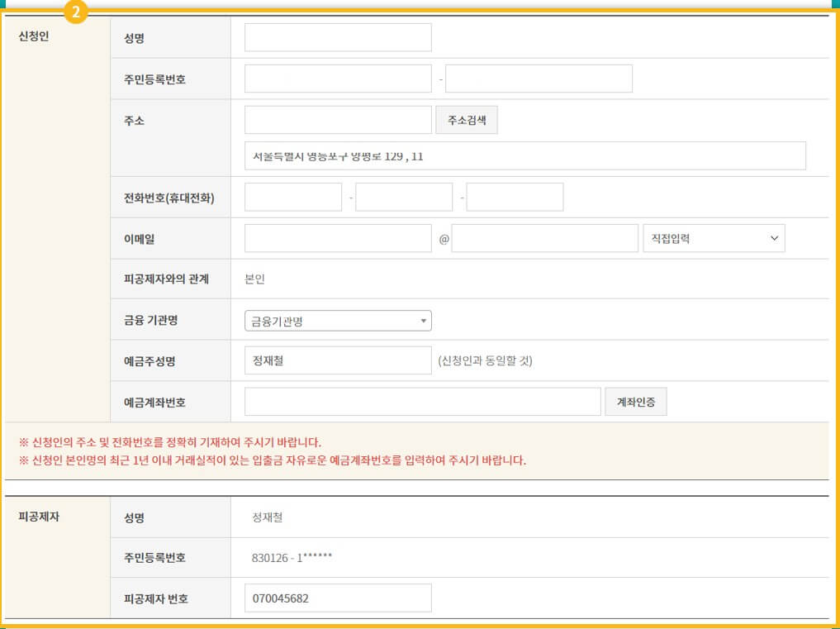Click the 피공제자 성명 value 정재철
The image size is (840, 629).
[x=268, y=517]
